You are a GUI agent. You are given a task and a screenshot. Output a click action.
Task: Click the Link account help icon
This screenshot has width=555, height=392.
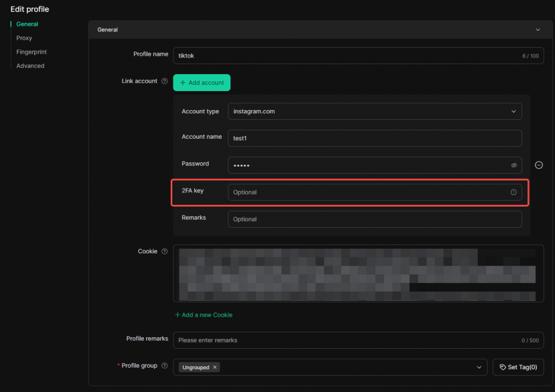click(165, 81)
